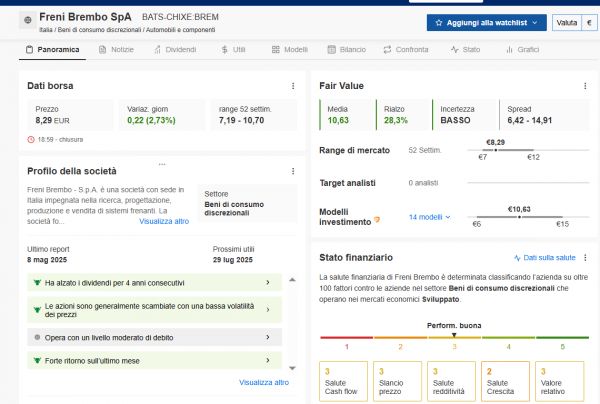Viewport: 600px width, 404px height.
Task: Expand the 'bassa volatilità dei prezzi' insight row
Action: click(x=155, y=310)
